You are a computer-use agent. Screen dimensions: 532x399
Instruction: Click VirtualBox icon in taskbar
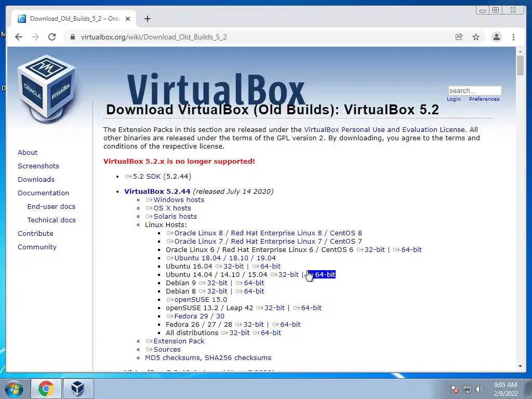click(x=78, y=389)
